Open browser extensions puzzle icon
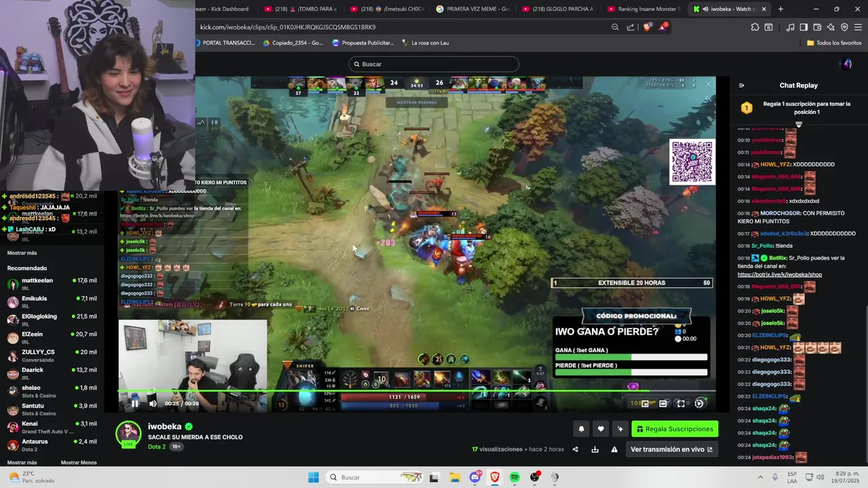868x488 pixels. point(755,27)
